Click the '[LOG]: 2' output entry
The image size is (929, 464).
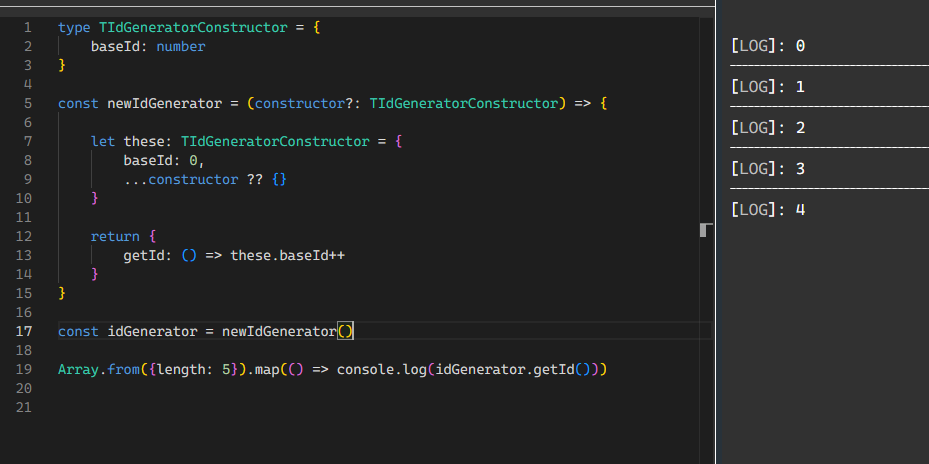(x=768, y=127)
